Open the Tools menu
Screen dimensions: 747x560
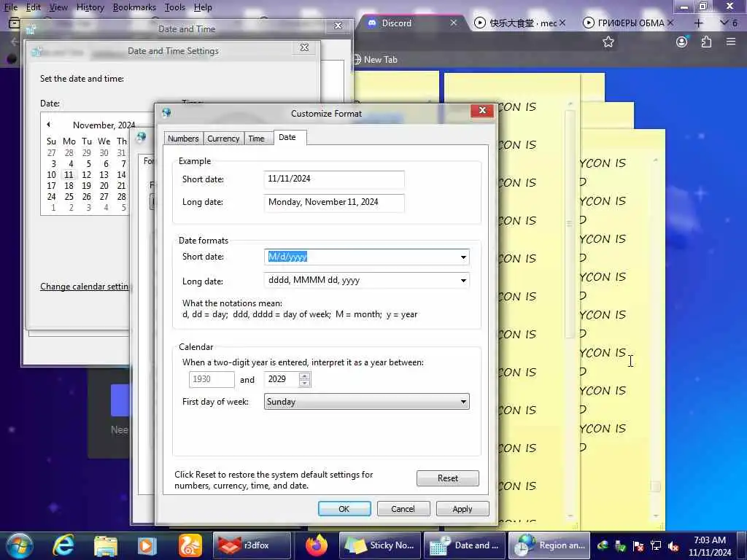[175, 7]
